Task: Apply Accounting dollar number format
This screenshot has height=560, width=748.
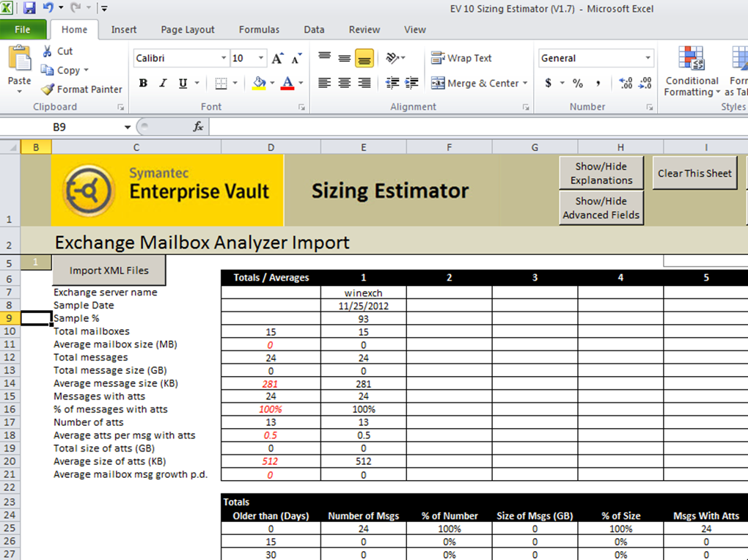Action: pos(548,83)
